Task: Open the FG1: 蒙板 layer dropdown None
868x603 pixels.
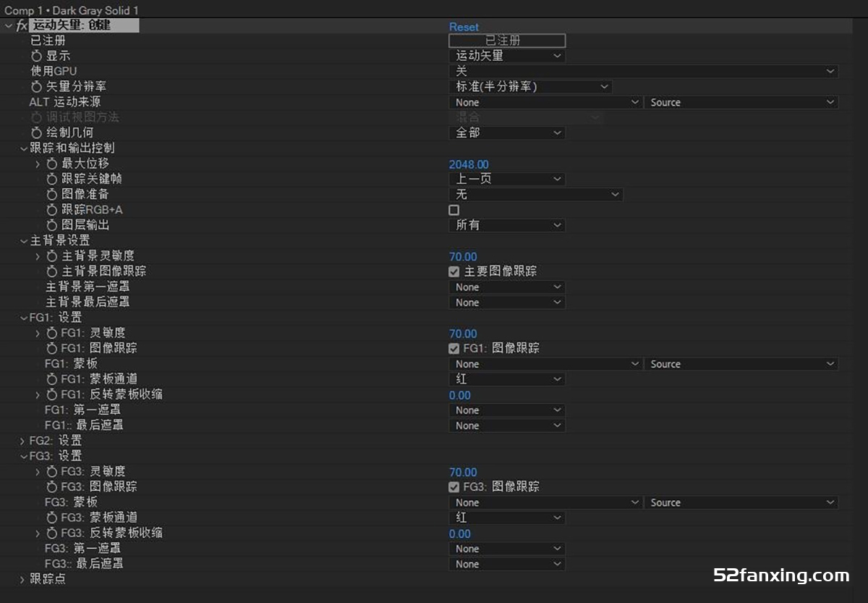Action: [545, 363]
